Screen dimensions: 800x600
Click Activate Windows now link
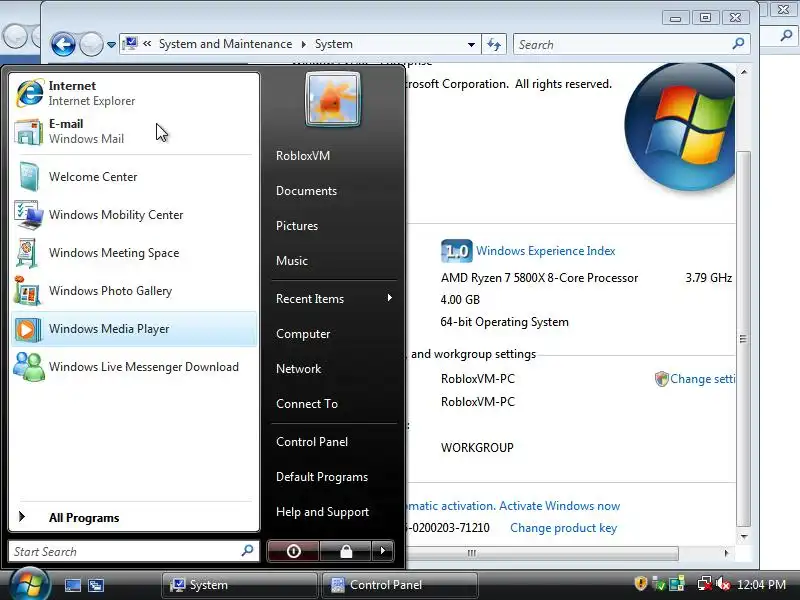tap(559, 506)
